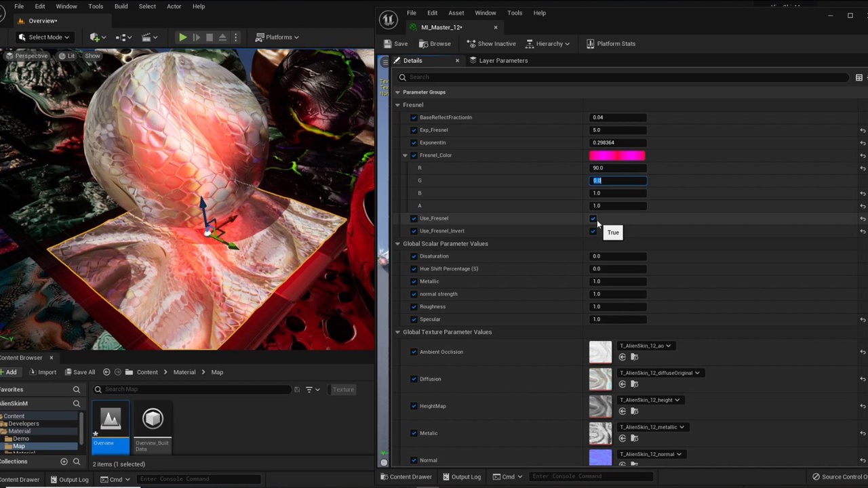Click the Skip Frame step button

196,37
